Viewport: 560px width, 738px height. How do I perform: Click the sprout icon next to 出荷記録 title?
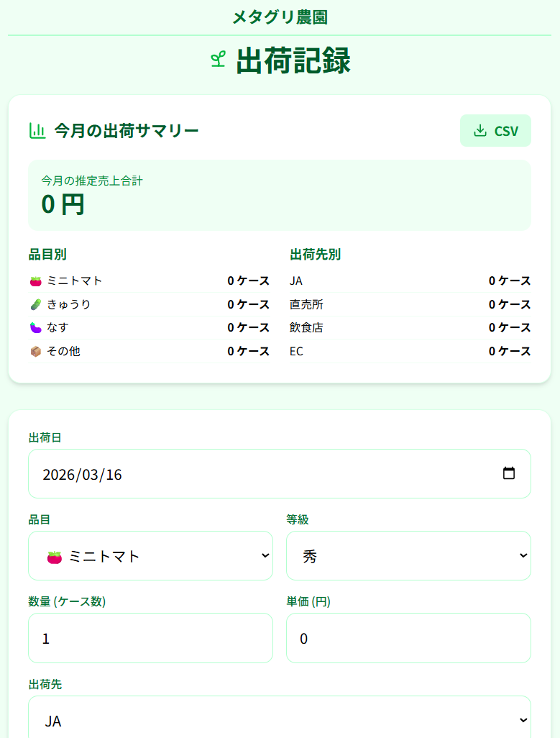tap(216, 62)
